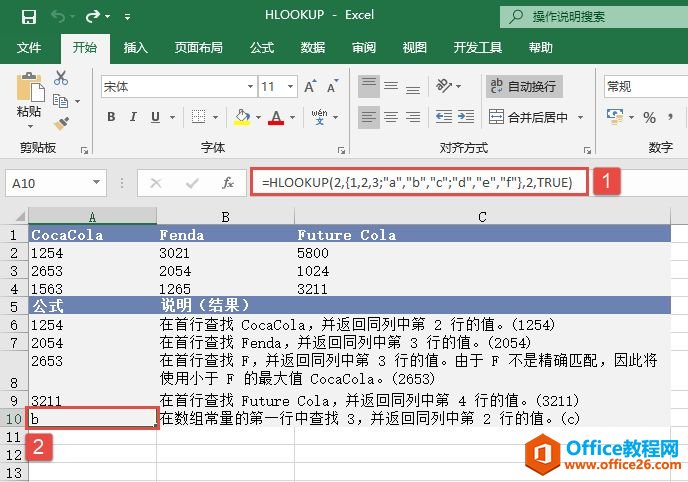Open the 字体 dialog launcher

point(341,150)
